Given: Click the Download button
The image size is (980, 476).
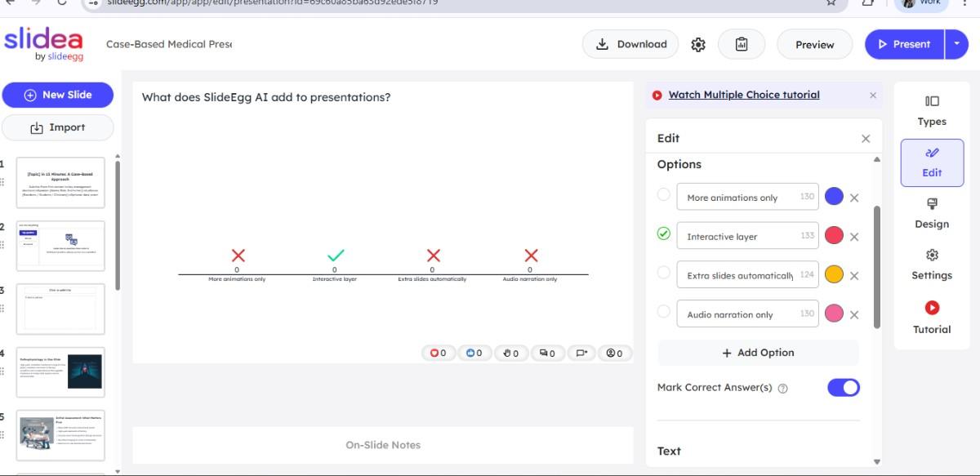Looking at the screenshot, I should click(630, 44).
